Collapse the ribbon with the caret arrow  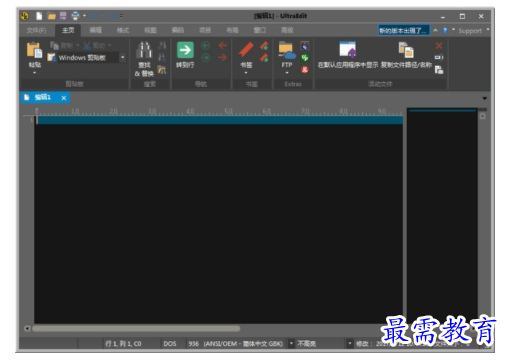click(435, 30)
